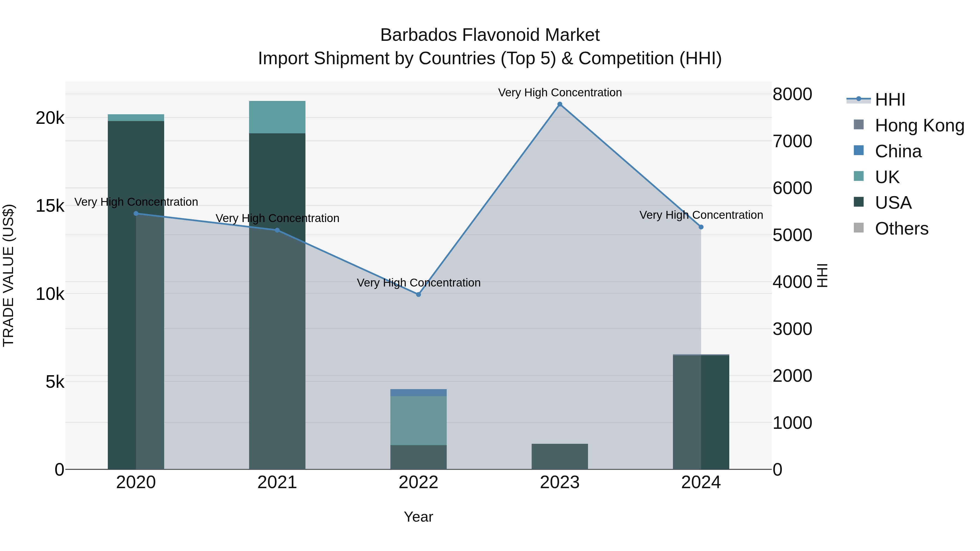
Task: Click the China blue legend swatch
Action: (859, 150)
